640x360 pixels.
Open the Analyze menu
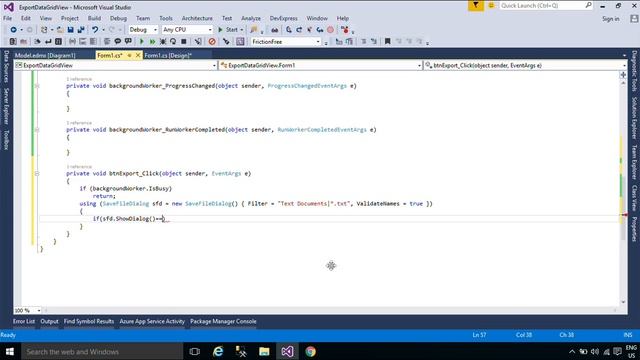pos(251,18)
